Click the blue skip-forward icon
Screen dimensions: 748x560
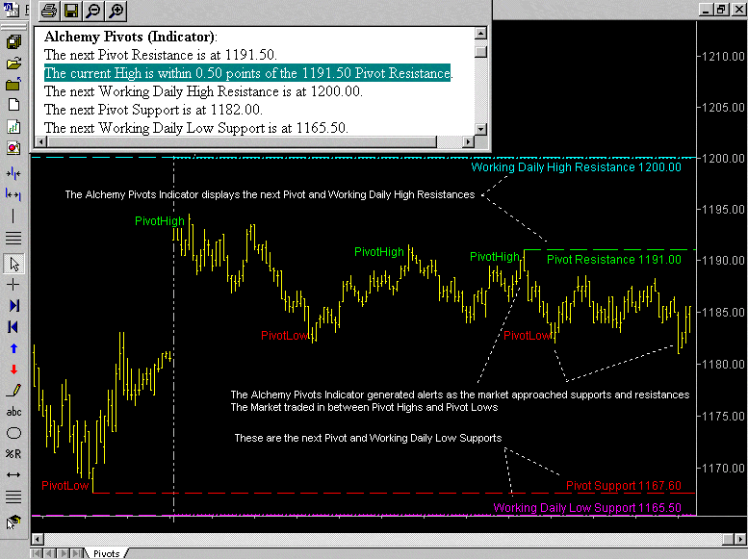point(13,306)
